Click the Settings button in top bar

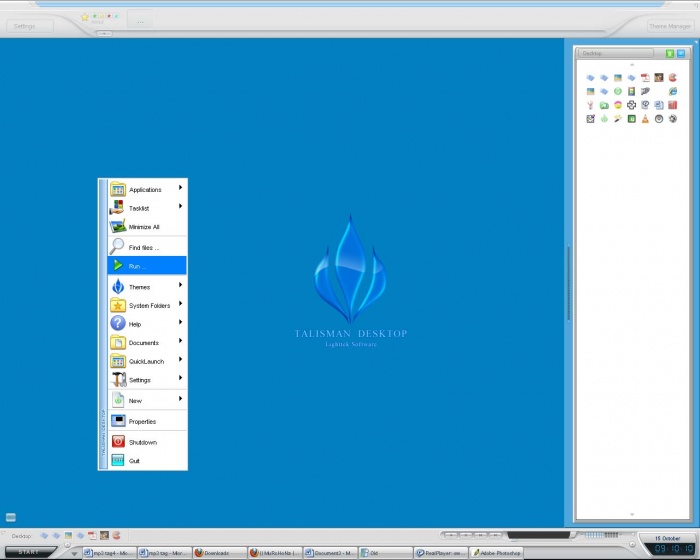point(30,26)
